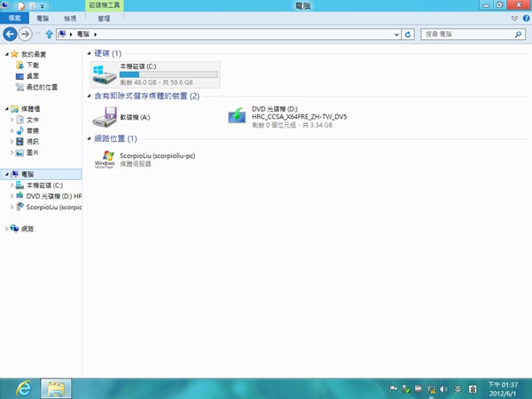Click the ScorpioLiu Windows Media Player icon
This screenshot has height=399, width=532.
point(106,159)
